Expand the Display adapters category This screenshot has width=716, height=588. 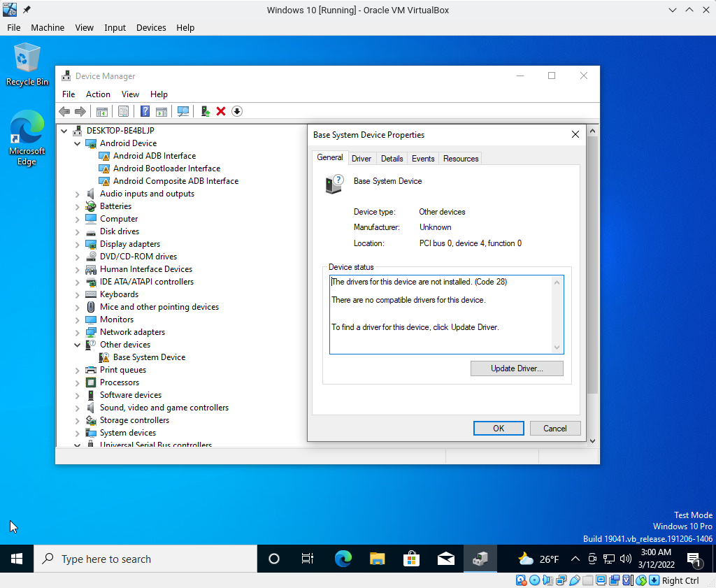(77, 245)
